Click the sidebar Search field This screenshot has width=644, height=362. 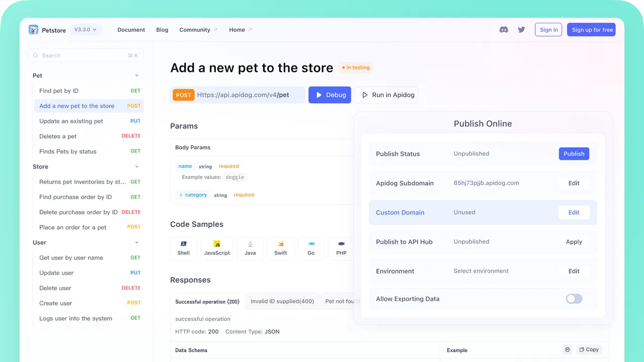coord(86,55)
